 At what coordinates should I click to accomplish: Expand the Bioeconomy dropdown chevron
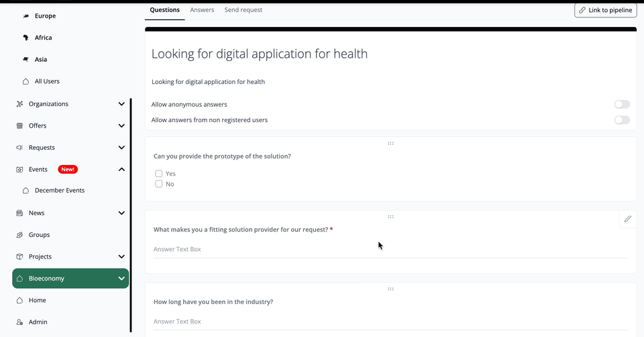click(x=121, y=279)
